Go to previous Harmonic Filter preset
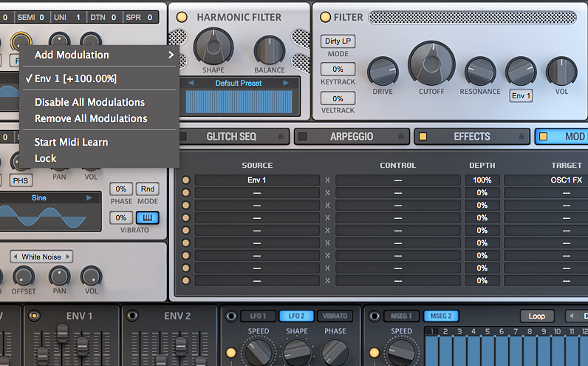The image size is (588, 366). (191, 83)
